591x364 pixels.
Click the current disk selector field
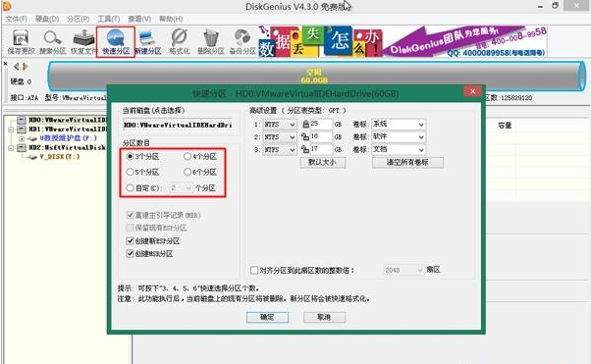pyautogui.click(x=179, y=125)
